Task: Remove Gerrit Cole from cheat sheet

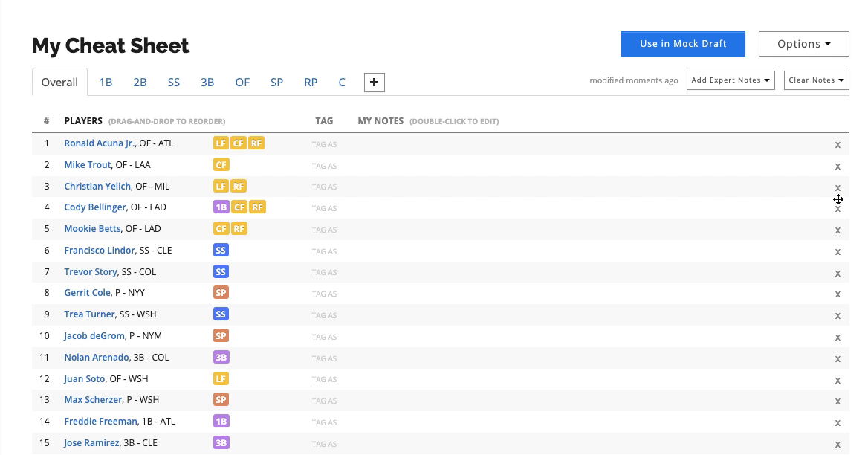Action: (838, 294)
